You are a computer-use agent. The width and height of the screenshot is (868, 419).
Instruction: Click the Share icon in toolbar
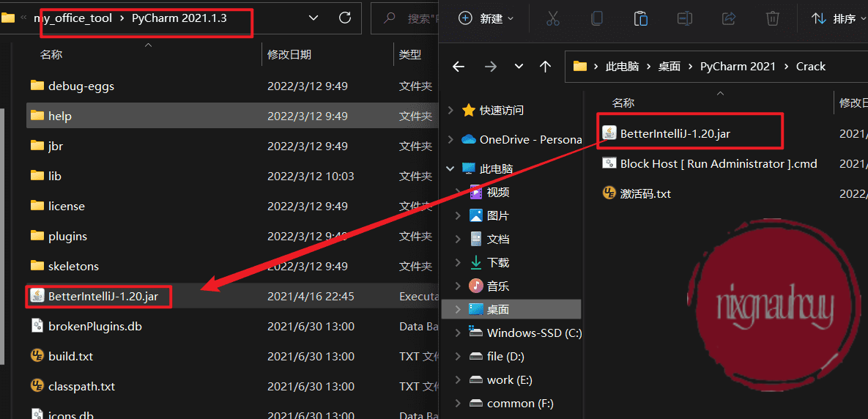(x=729, y=18)
